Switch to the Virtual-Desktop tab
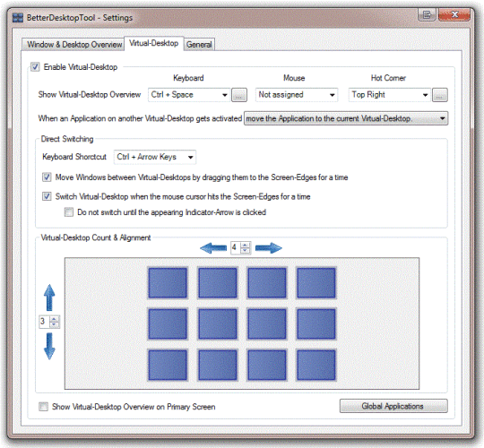The image size is (484, 448). coord(154,43)
